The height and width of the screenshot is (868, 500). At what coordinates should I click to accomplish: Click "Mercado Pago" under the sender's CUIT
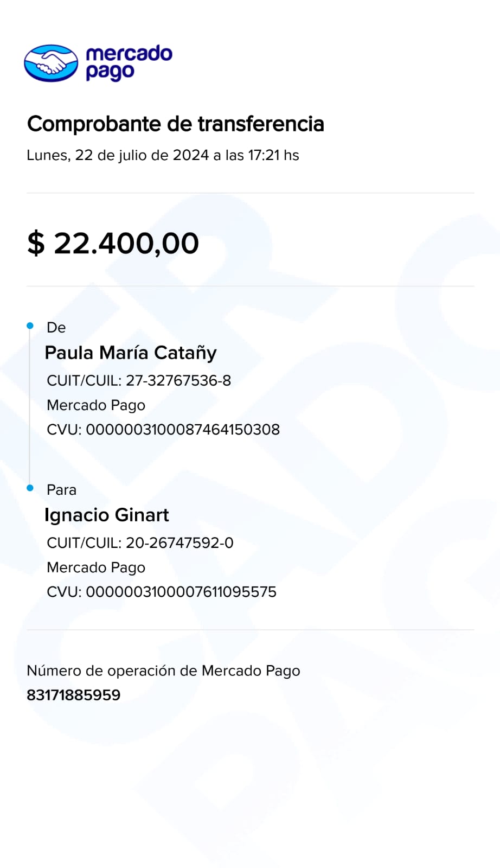96,405
